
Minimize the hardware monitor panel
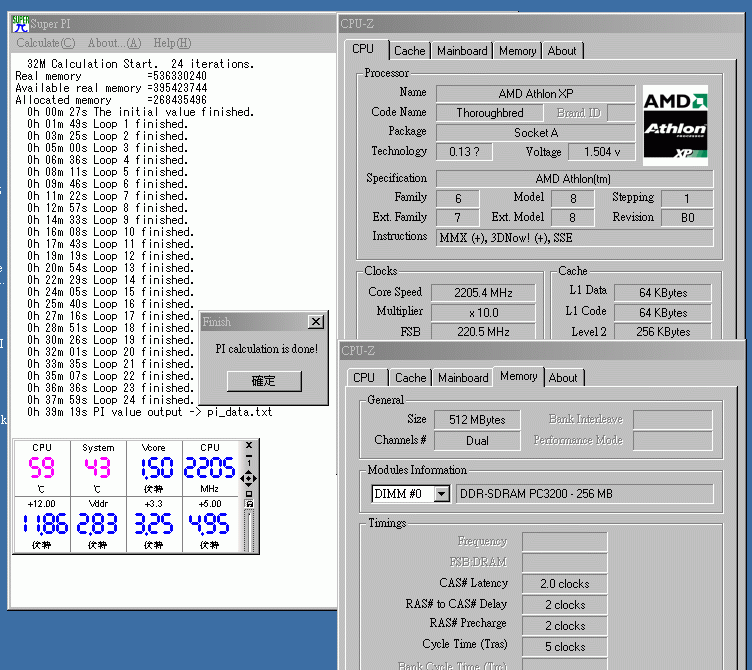[248, 455]
